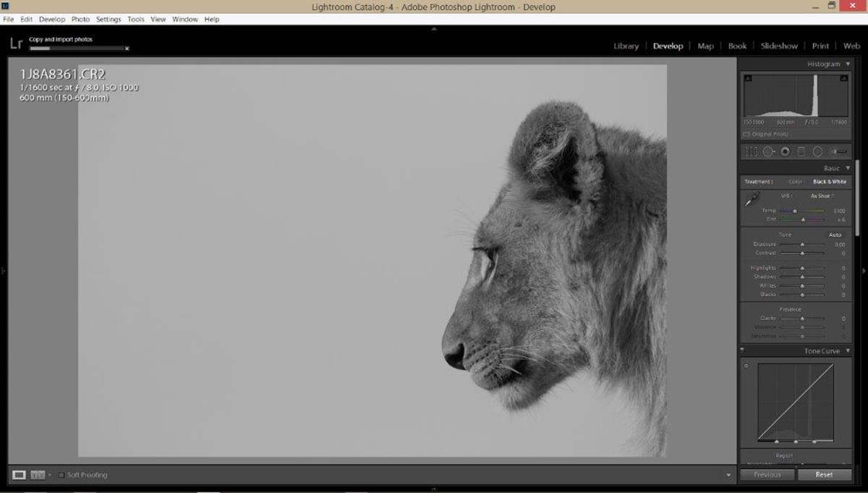The width and height of the screenshot is (868, 493).
Task: Select the Spot Removal tool
Action: (769, 152)
